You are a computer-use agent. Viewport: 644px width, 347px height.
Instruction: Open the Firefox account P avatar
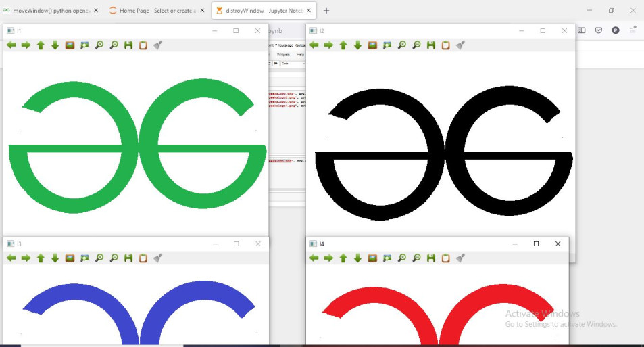(615, 30)
